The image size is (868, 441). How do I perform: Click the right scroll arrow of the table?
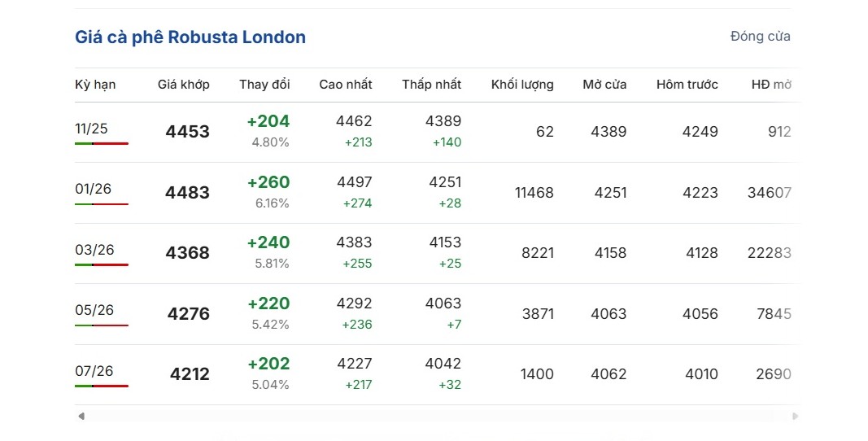click(x=795, y=417)
